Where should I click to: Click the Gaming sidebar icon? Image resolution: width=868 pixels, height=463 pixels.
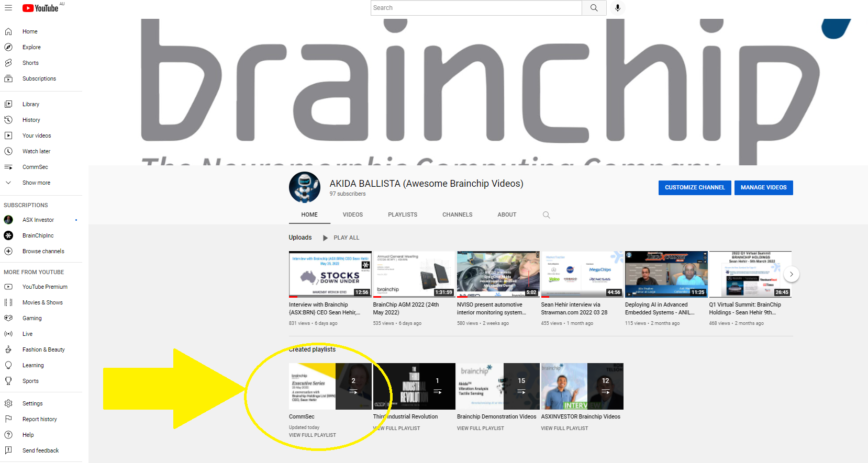(8, 318)
